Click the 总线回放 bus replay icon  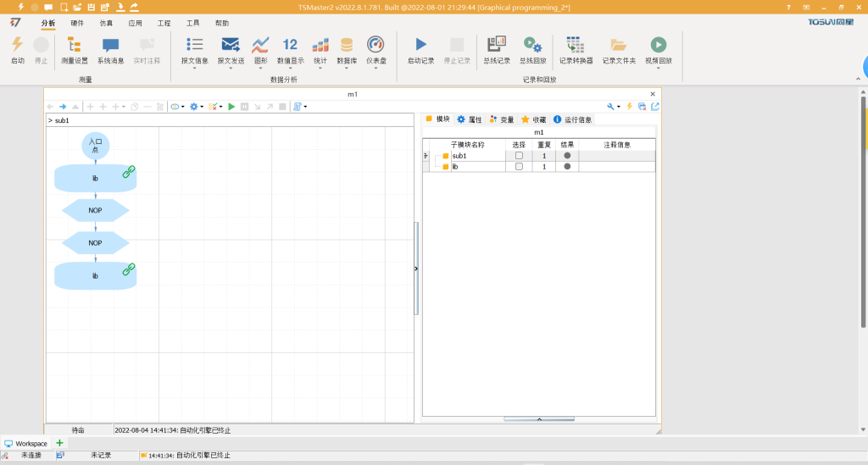pos(532,46)
